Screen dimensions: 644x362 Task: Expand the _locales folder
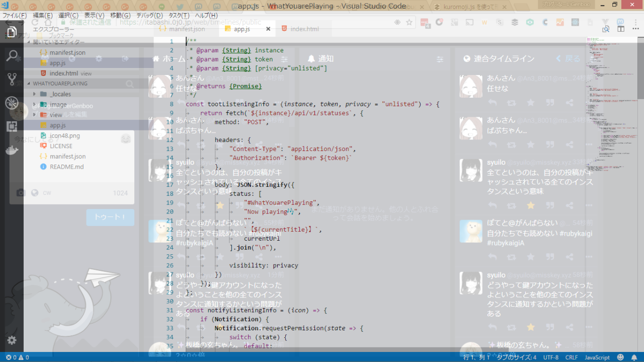60,94
